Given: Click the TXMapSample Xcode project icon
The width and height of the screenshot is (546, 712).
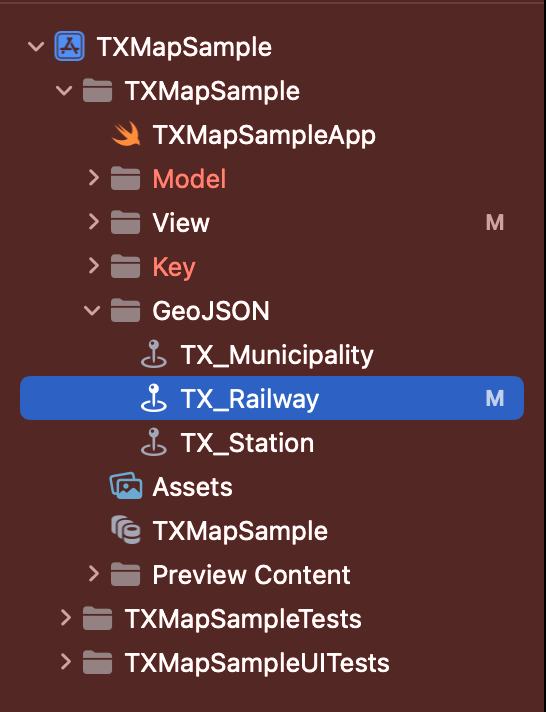Looking at the screenshot, I should coord(69,46).
